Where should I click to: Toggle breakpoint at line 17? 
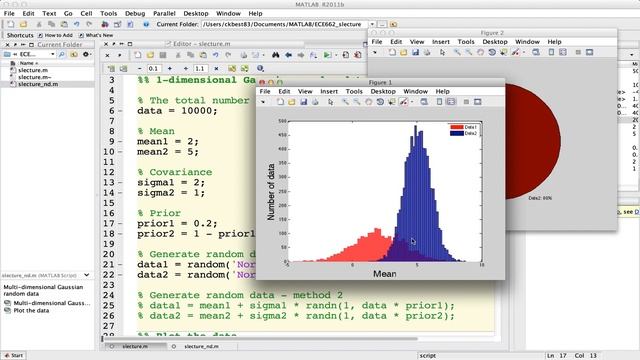[x=120, y=224]
